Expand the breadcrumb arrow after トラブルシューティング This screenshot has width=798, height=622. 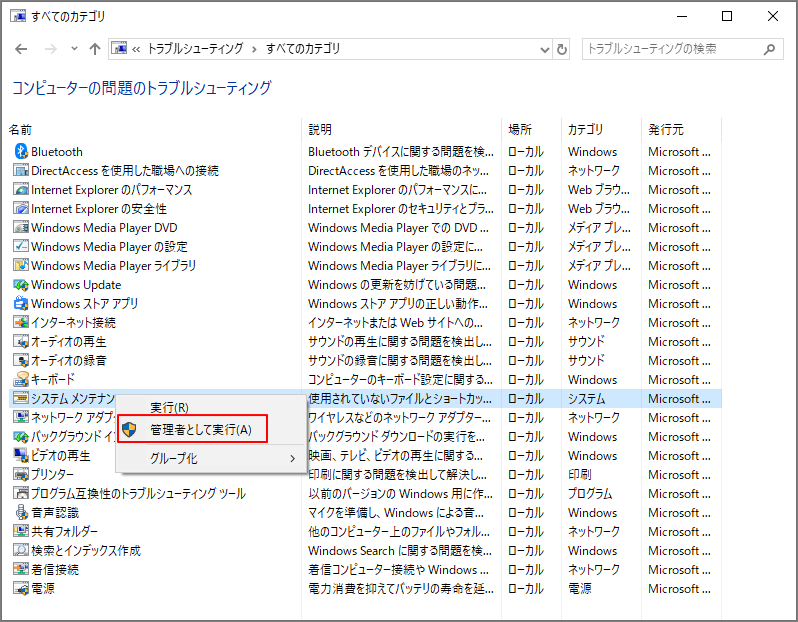[x=254, y=49]
